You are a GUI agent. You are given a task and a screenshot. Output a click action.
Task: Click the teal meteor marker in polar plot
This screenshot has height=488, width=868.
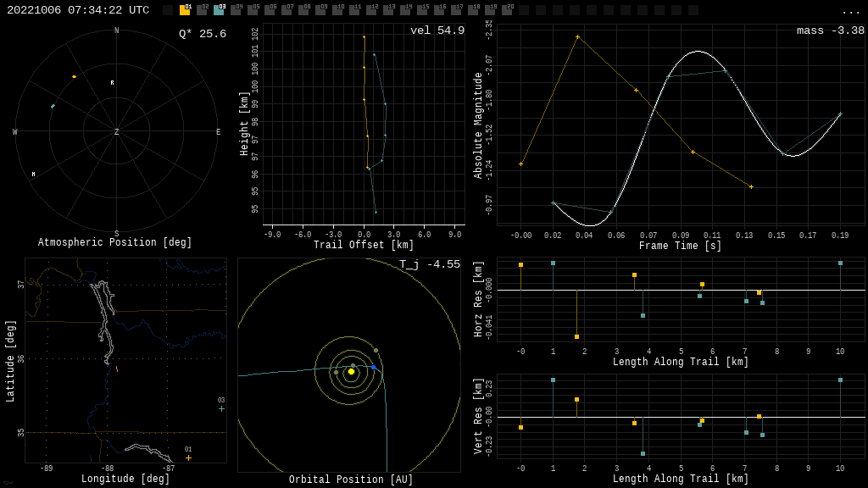click(53, 106)
